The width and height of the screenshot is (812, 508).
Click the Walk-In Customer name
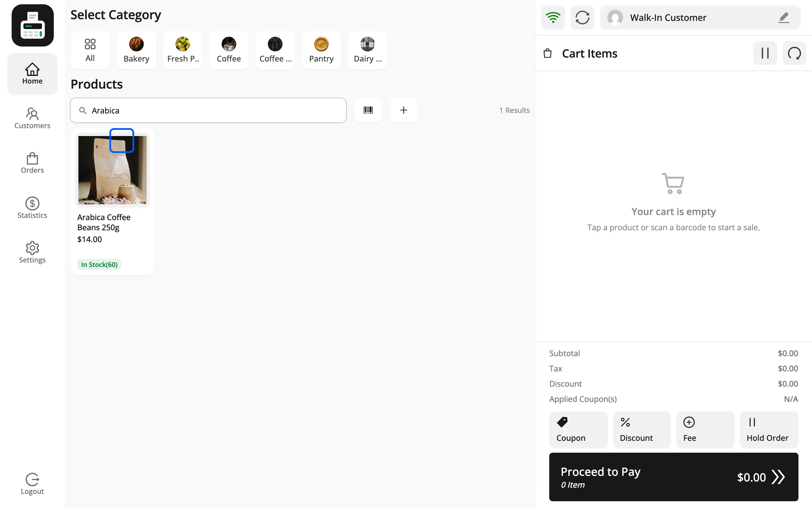coord(668,17)
